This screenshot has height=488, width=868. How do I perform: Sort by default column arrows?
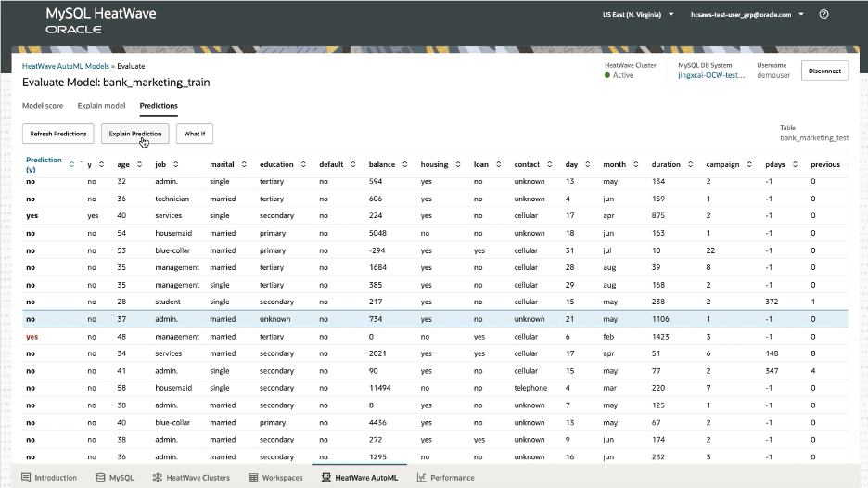[x=353, y=164]
